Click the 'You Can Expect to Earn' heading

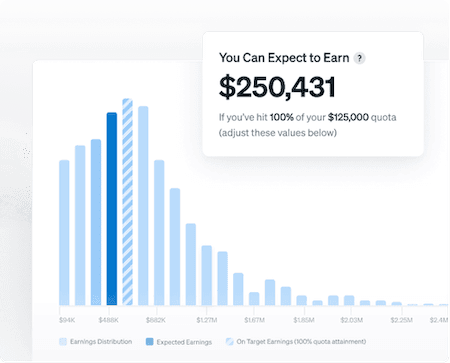coord(284,58)
